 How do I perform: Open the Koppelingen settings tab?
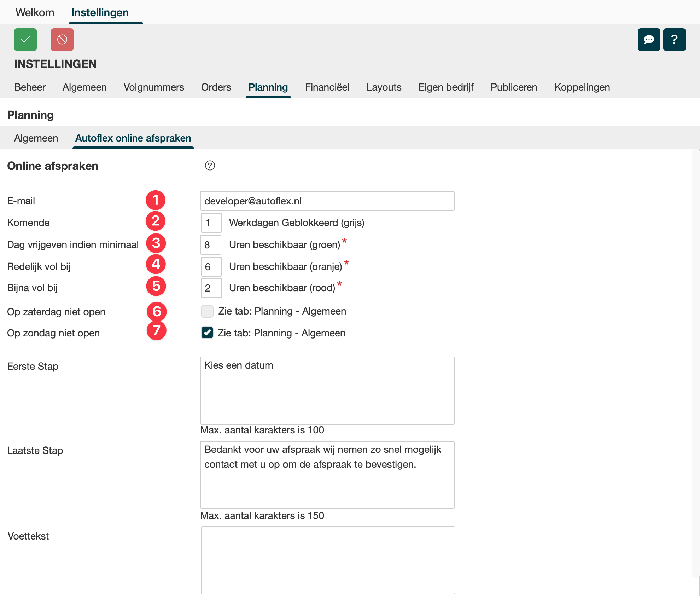tap(582, 87)
